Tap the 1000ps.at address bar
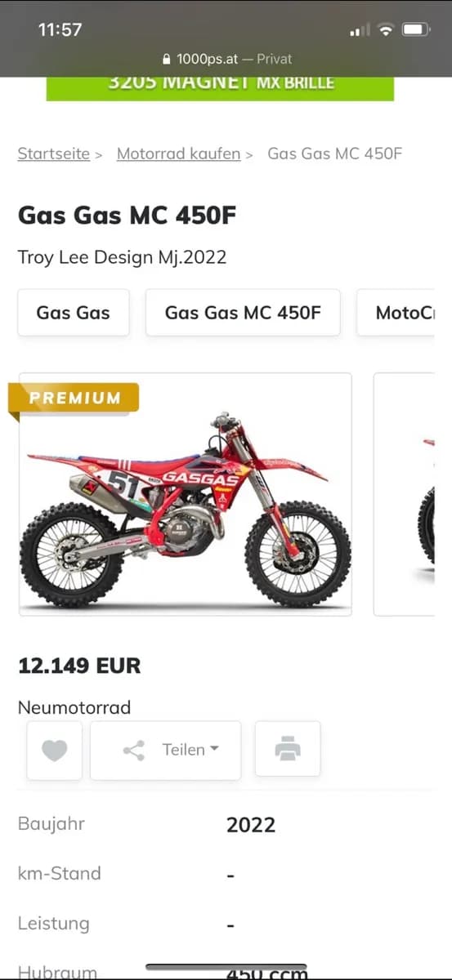The height and width of the screenshot is (980, 452). point(226,59)
